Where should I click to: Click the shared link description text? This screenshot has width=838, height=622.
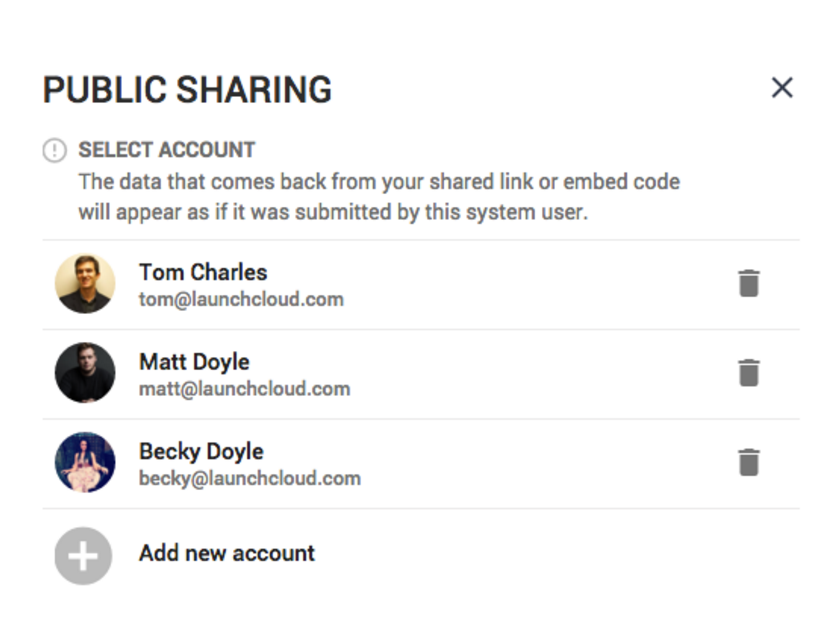point(379,182)
